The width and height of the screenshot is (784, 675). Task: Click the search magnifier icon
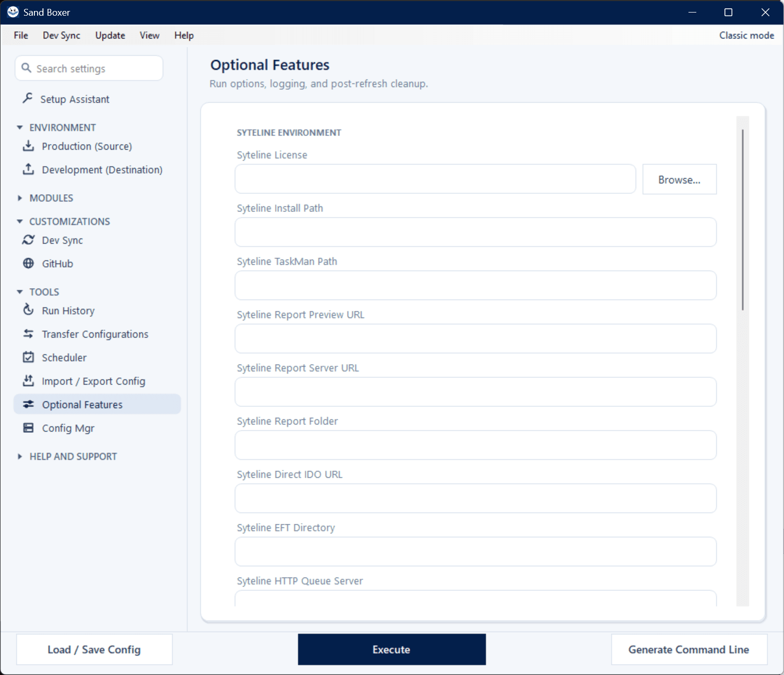click(26, 68)
